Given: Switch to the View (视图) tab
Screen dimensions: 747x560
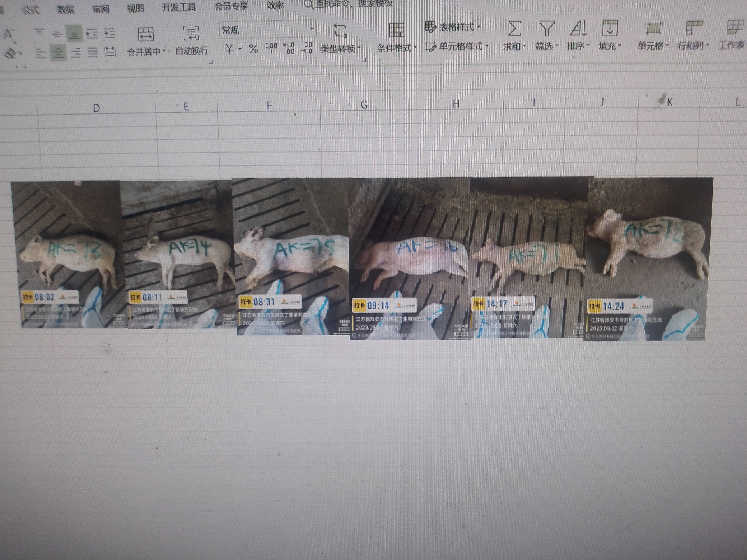Looking at the screenshot, I should [135, 8].
